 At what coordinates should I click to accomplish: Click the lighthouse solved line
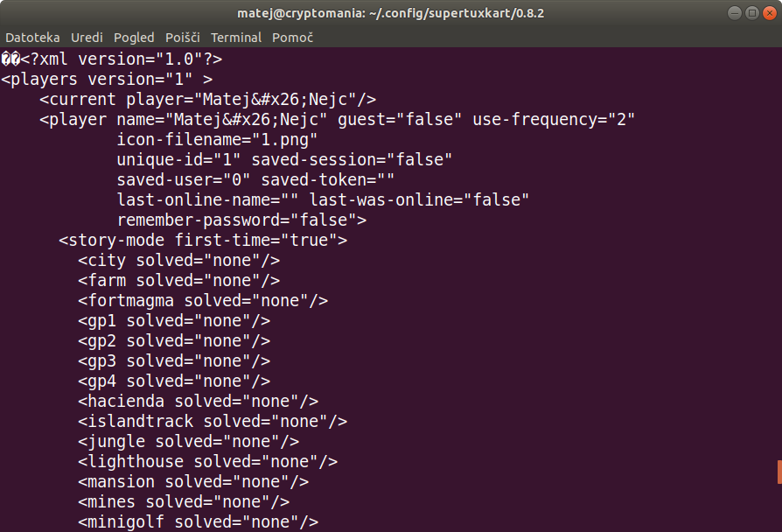208,462
